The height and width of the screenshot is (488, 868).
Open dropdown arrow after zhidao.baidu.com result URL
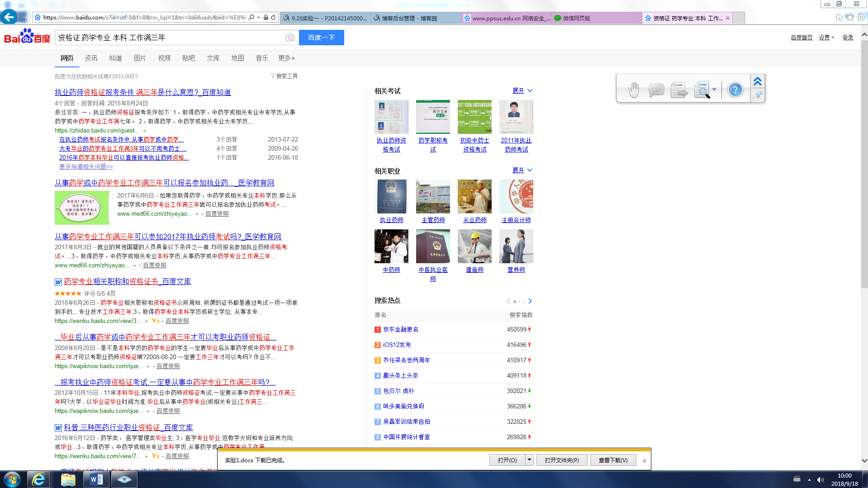145,131
